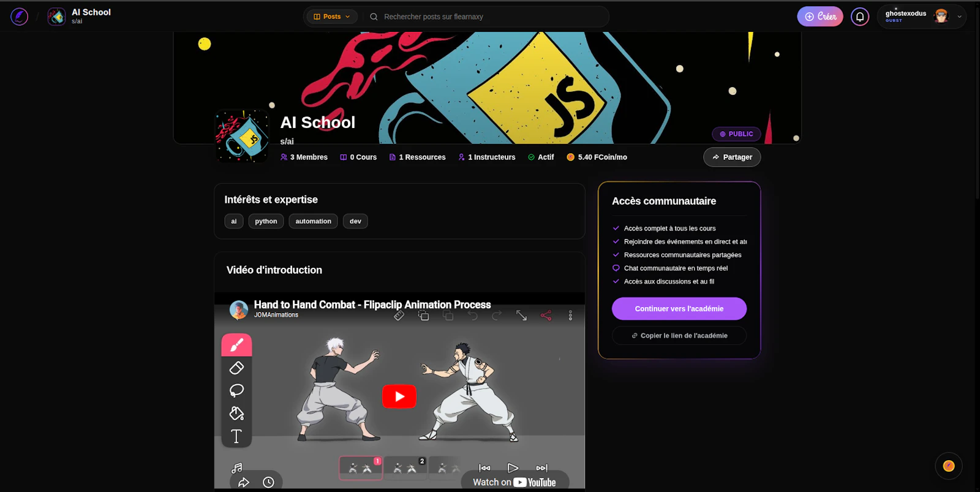
Task: Click the skip to end control
Action: [x=541, y=468]
